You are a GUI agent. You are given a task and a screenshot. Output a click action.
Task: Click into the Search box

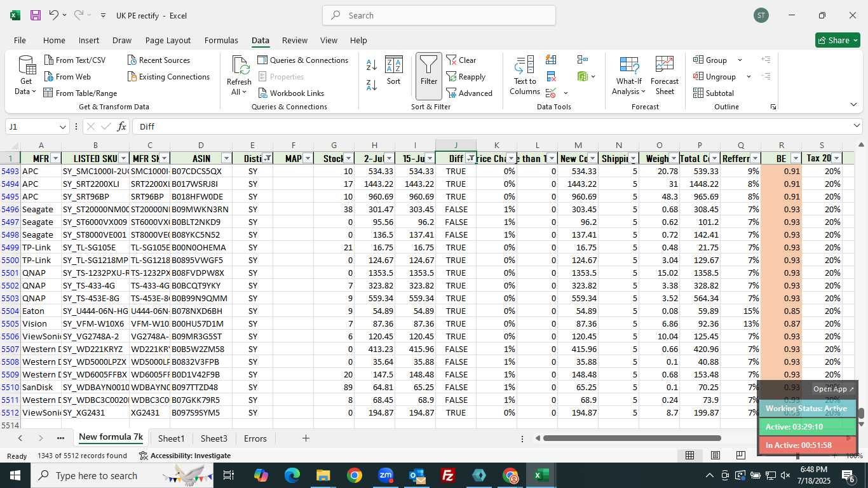point(439,15)
